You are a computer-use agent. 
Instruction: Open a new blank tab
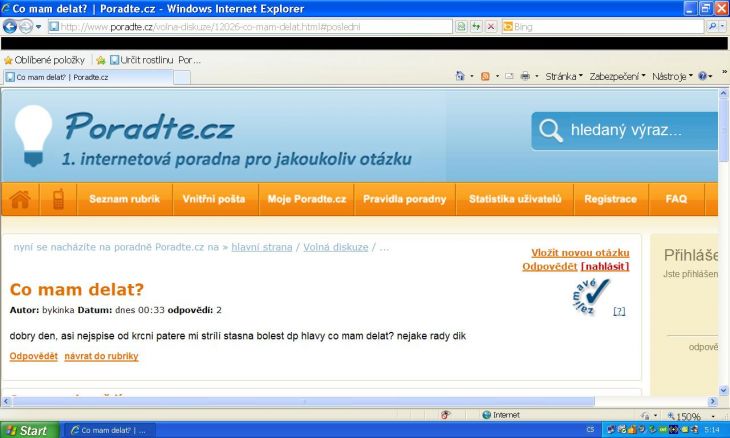click(182, 77)
